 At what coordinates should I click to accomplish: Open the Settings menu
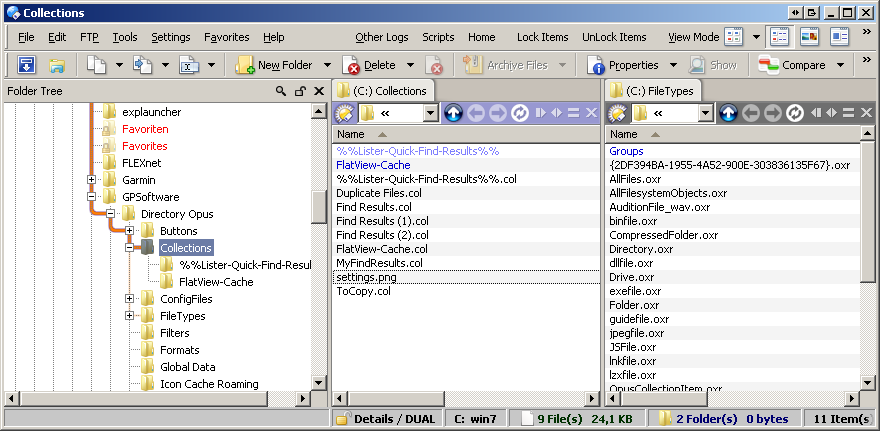pos(171,37)
